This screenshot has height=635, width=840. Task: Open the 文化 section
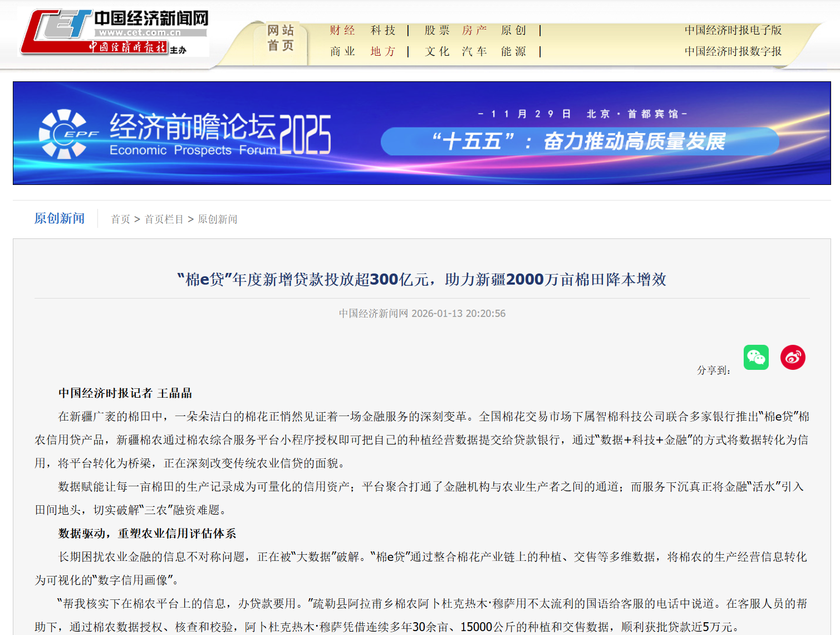tap(437, 51)
